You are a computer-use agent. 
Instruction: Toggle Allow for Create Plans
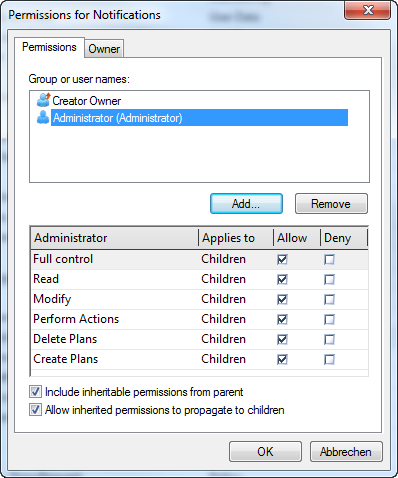coord(282,359)
